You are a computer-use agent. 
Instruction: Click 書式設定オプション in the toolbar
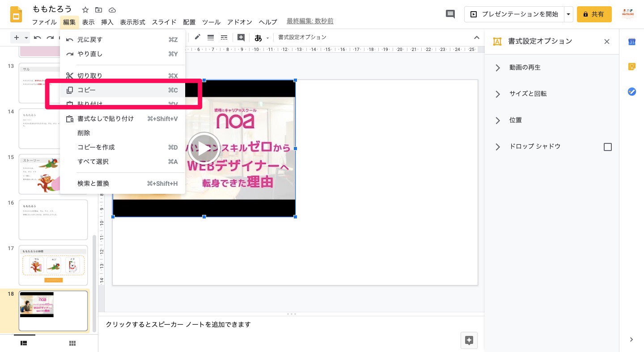click(x=302, y=38)
